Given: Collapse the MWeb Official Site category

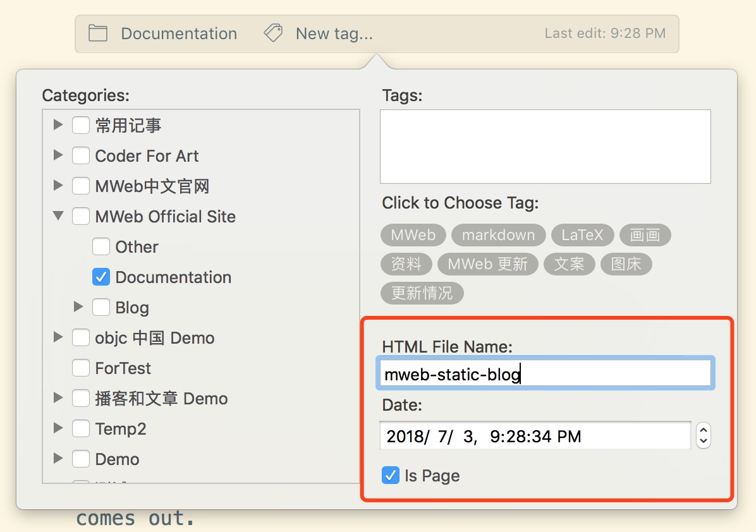Looking at the screenshot, I should pos(58,216).
